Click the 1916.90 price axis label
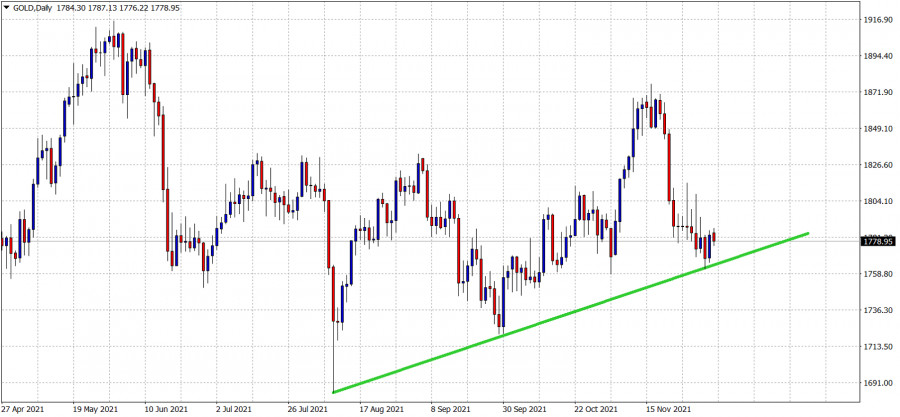Screen dimensions: 900x417 tap(879, 20)
